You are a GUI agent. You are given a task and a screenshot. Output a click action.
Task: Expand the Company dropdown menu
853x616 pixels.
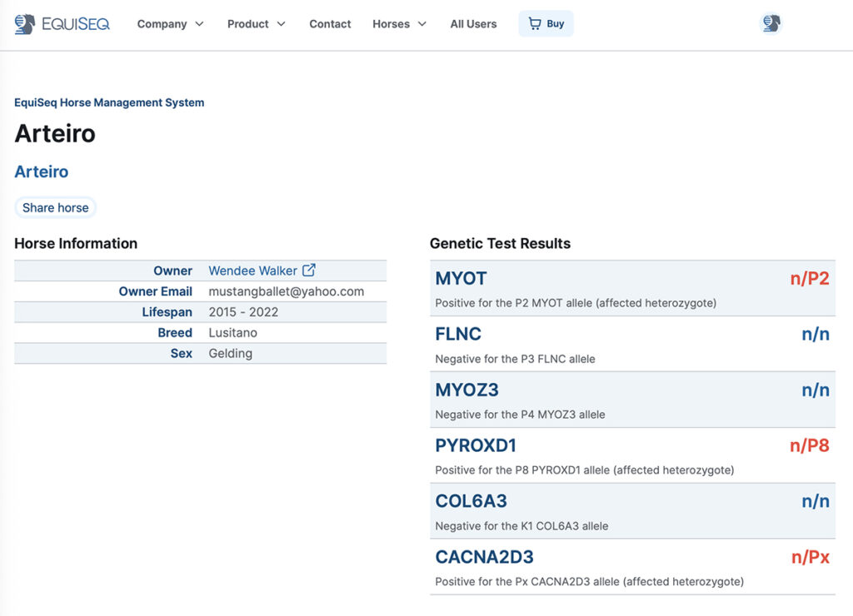(x=170, y=24)
